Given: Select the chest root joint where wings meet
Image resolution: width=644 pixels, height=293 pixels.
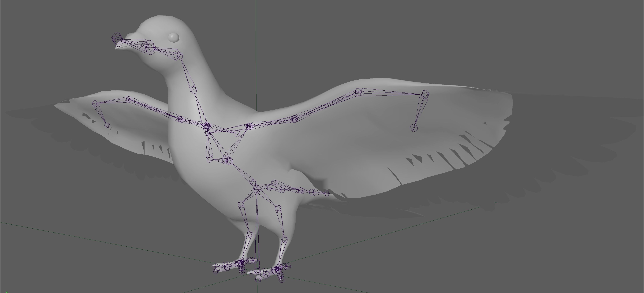Looking at the screenshot, I should coord(207,126).
